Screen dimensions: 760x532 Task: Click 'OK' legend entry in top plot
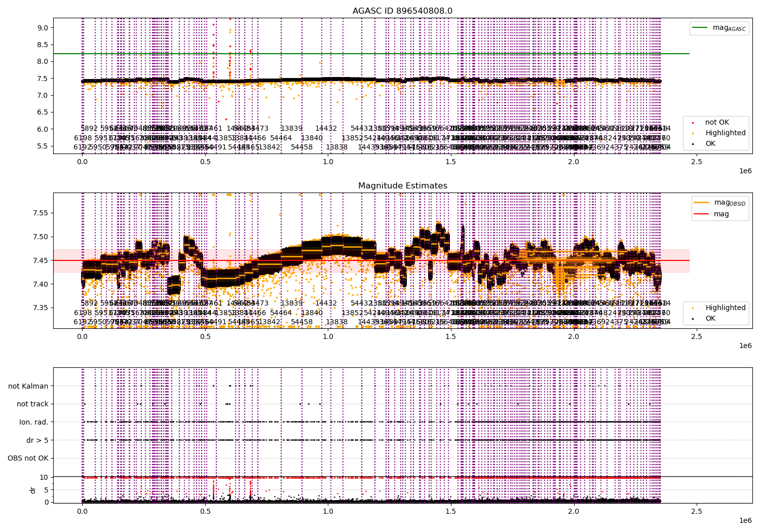tap(710, 143)
